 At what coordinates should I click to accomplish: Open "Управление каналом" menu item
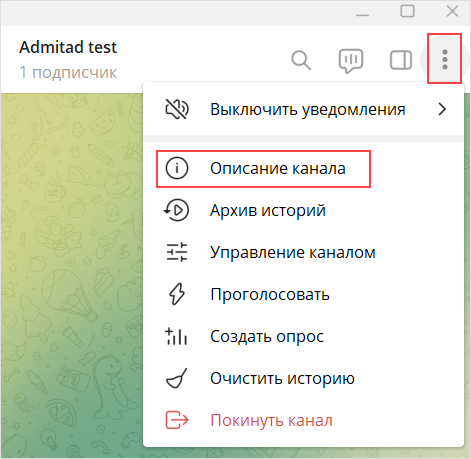click(303, 252)
